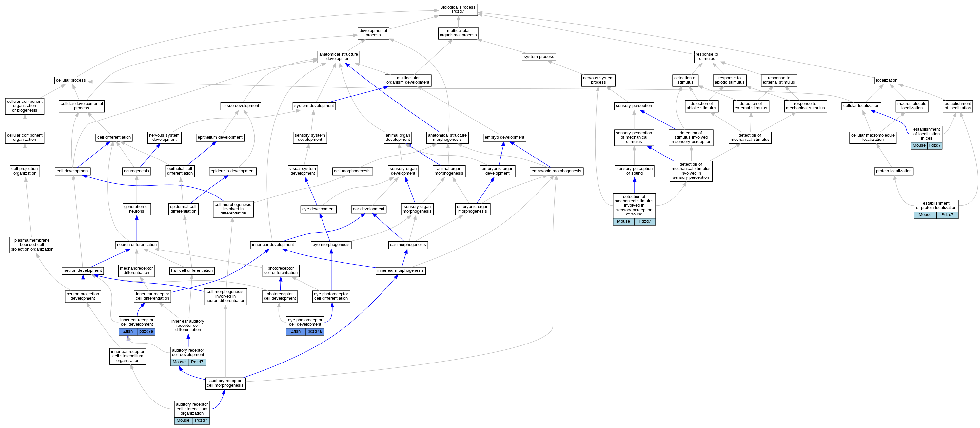Click 'Pdzd7' under auditory receptor cell stereocilium organization
Screen dimensions: 980x428
click(x=201, y=420)
